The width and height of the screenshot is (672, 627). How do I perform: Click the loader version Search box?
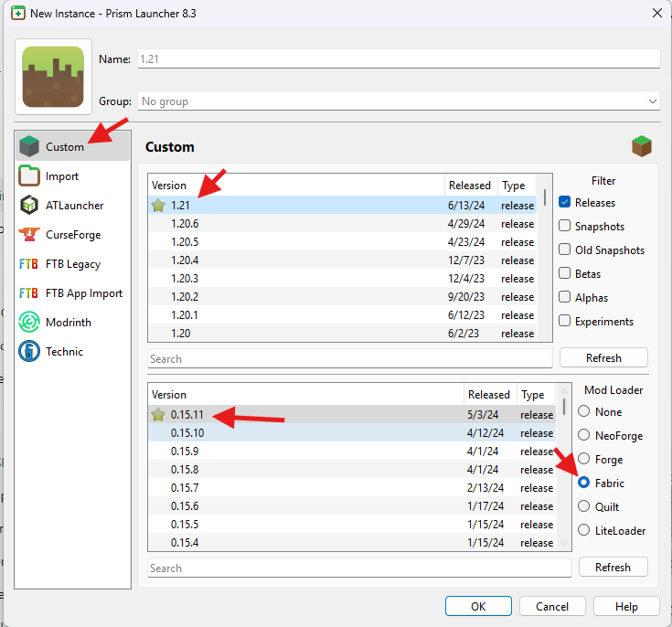tap(359, 568)
